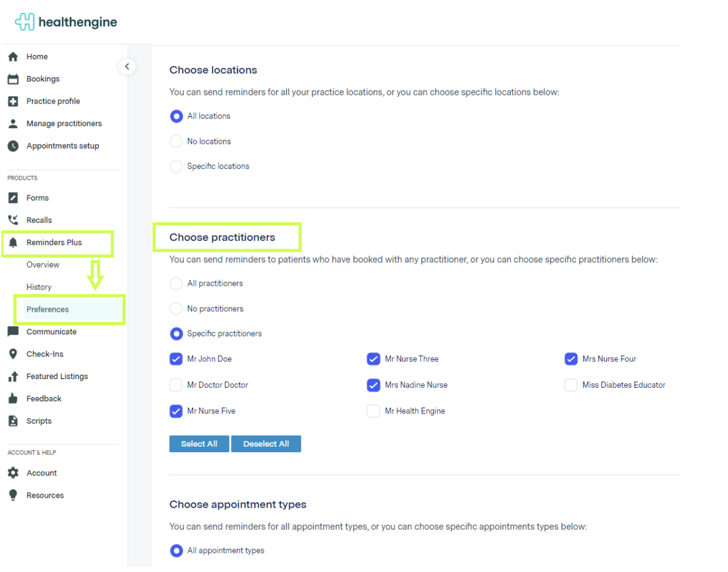Select the Specific locations radio button
728x572 pixels.
click(x=176, y=167)
